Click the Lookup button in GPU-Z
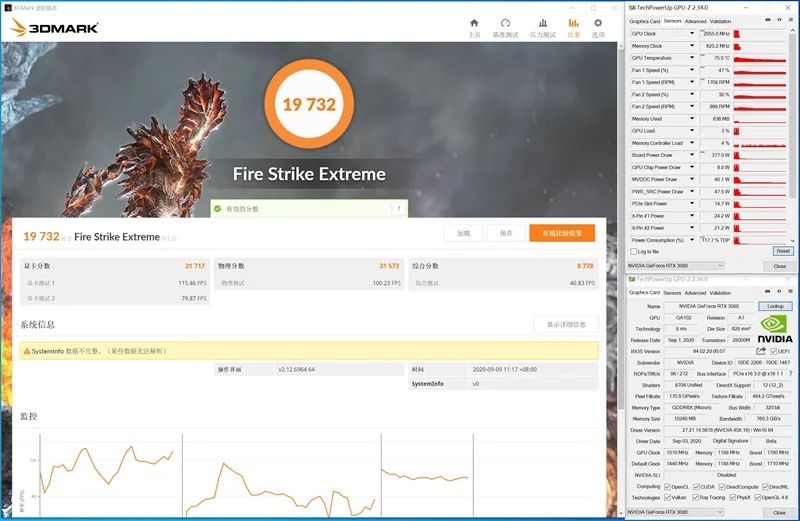Screen dimensions: 800x521 pos(775,306)
